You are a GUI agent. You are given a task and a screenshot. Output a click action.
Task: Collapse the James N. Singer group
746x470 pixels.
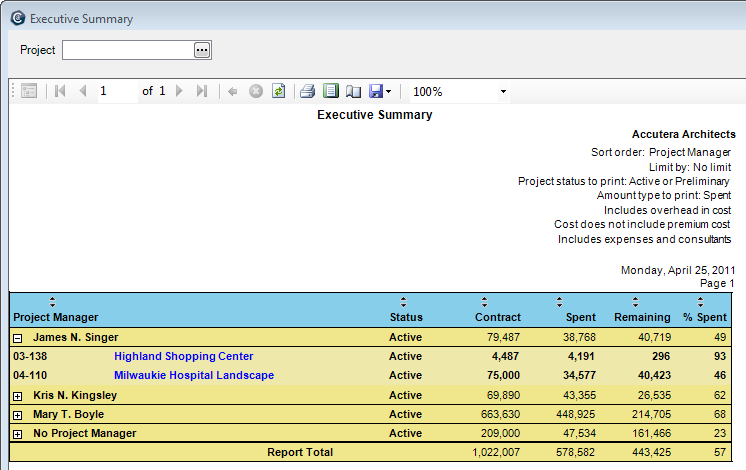(x=18, y=338)
